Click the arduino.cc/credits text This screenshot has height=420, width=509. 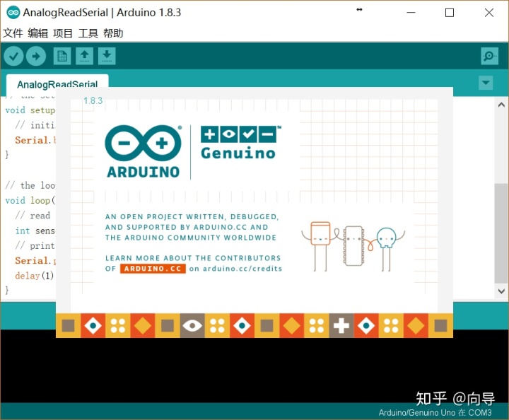pos(242,269)
